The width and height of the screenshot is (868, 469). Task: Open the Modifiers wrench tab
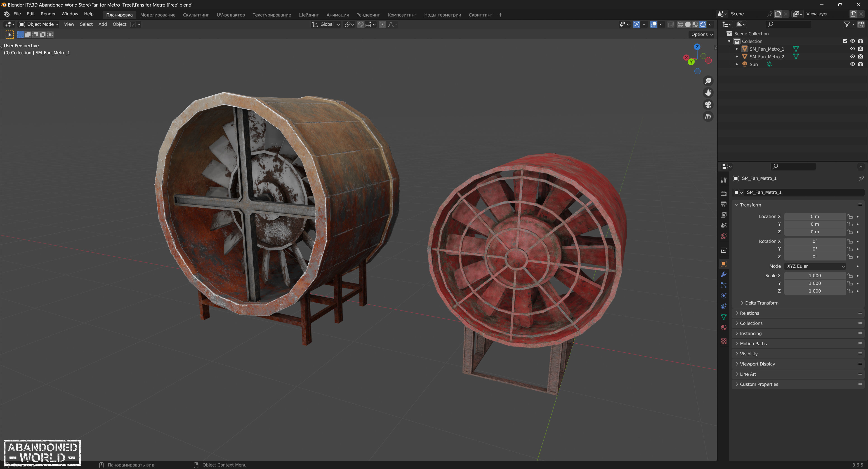coord(723,274)
